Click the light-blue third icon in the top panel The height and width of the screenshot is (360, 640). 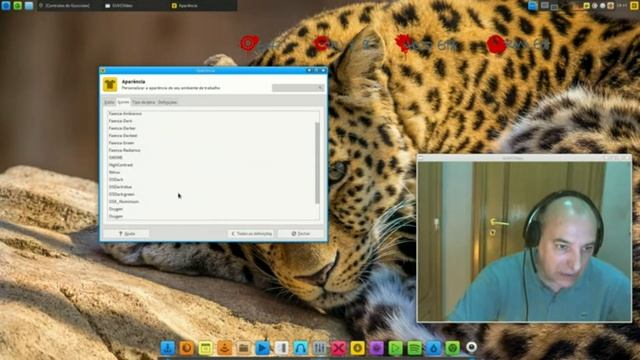29,5
